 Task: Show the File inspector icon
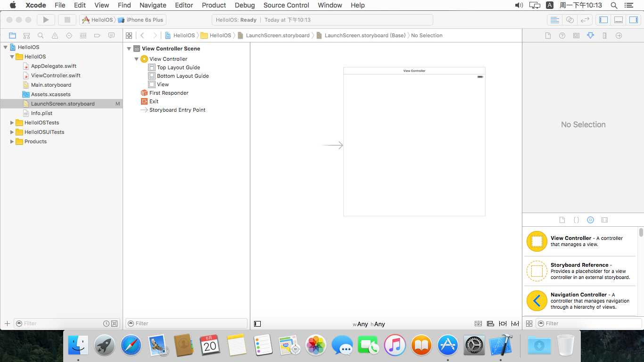click(x=548, y=35)
